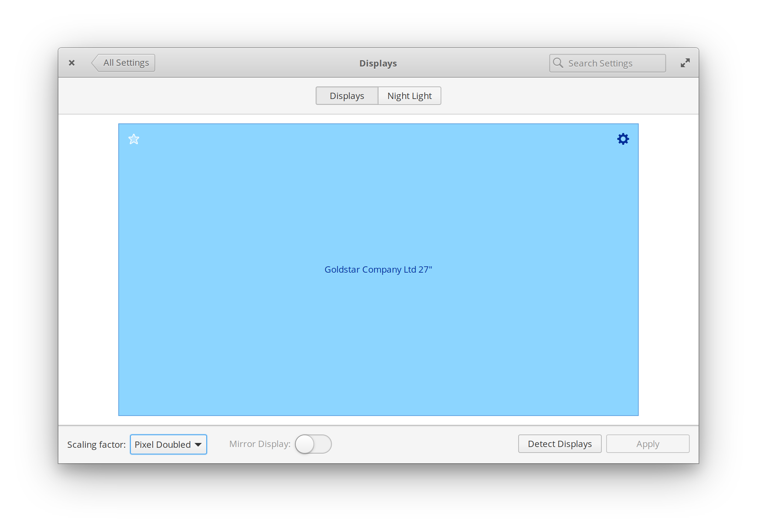Image resolution: width=757 pixels, height=532 pixels.
Task: Click the Pixel Doubled dropdown arrow
Action: point(198,444)
